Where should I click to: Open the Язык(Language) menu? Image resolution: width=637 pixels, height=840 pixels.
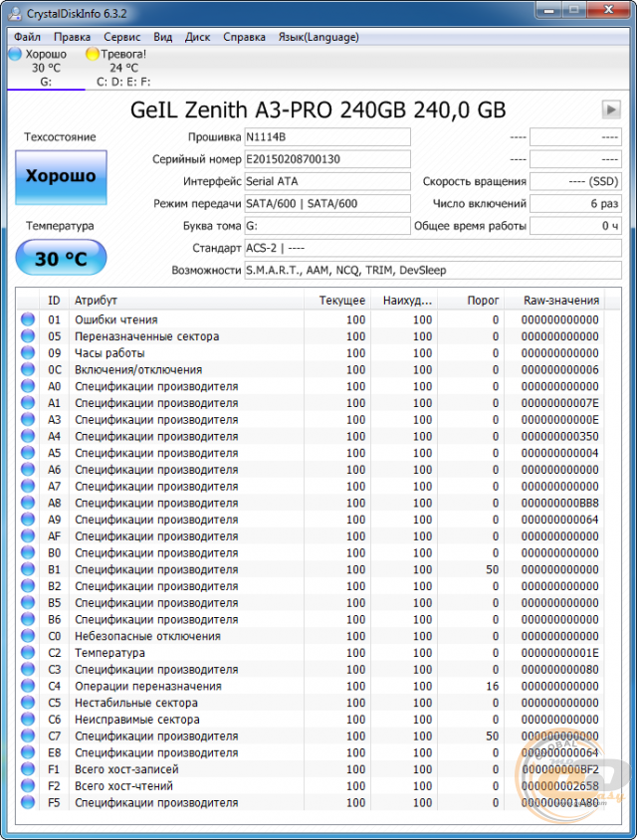[x=318, y=37]
